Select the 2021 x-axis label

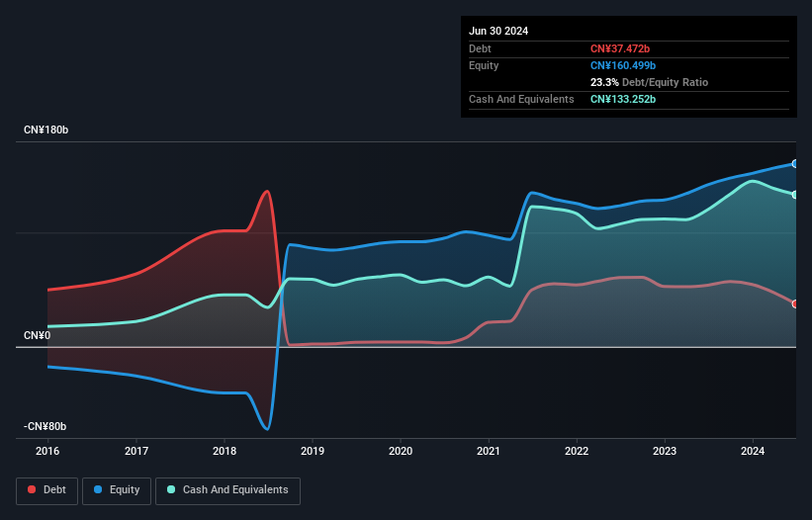489,451
